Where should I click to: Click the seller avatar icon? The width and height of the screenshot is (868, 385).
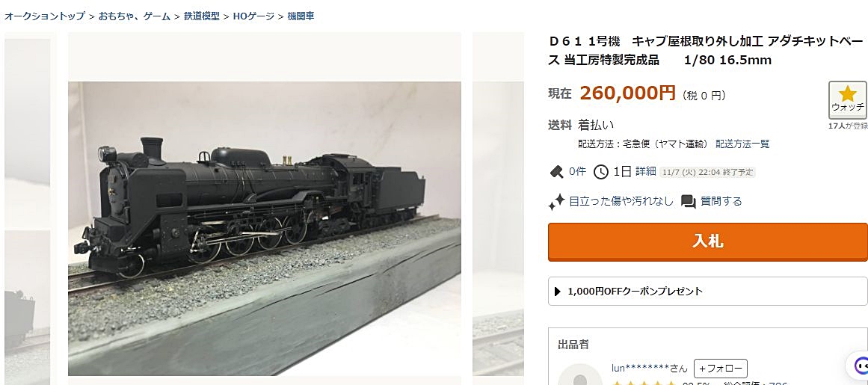(x=580, y=375)
